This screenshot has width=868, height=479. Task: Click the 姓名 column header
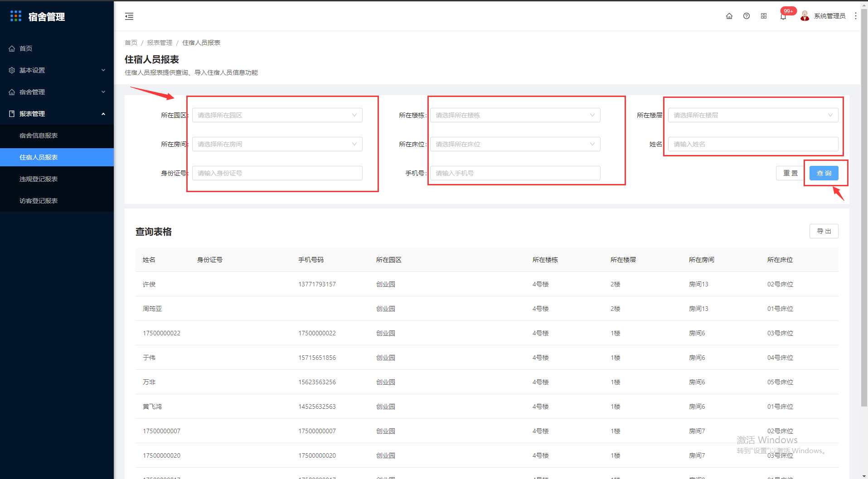tap(149, 260)
